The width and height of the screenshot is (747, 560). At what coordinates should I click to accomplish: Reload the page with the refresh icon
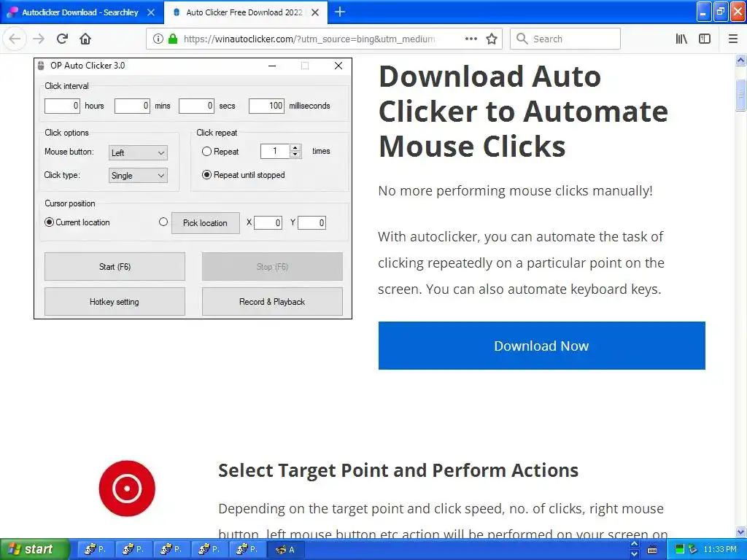(x=62, y=39)
